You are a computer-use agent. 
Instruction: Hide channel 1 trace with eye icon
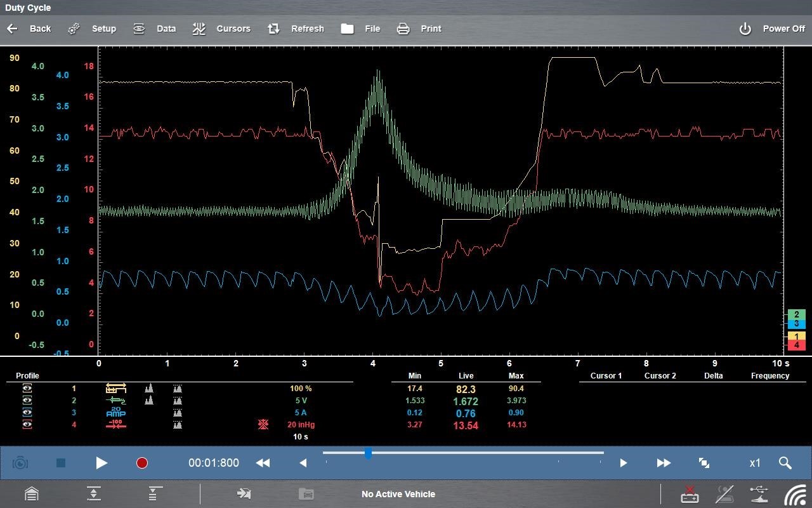point(27,389)
